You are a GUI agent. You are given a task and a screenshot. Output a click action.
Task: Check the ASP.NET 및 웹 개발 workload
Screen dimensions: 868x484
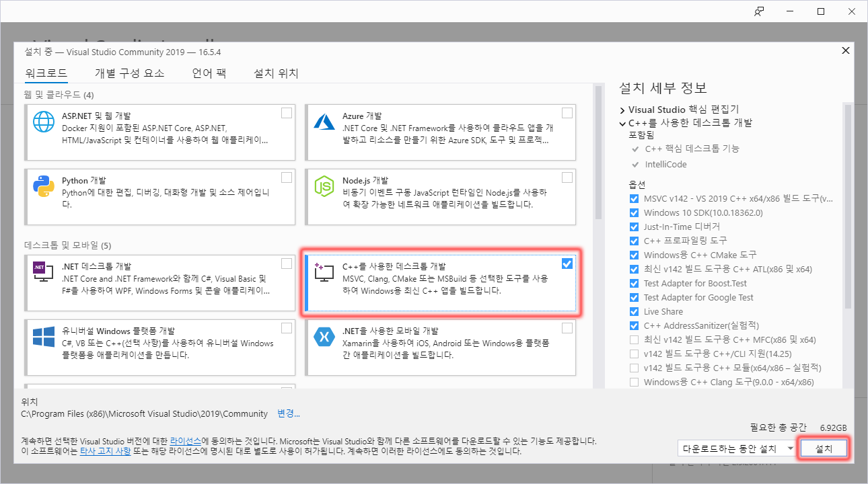pos(287,113)
